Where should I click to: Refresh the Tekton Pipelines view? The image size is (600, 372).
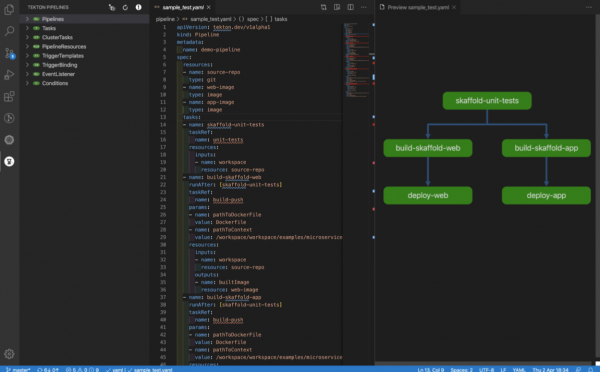point(125,7)
